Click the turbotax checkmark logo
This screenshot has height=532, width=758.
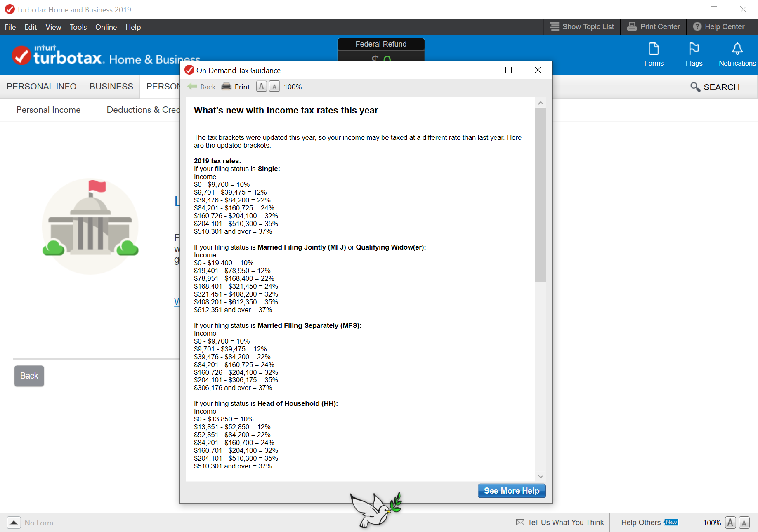(x=21, y=55)
